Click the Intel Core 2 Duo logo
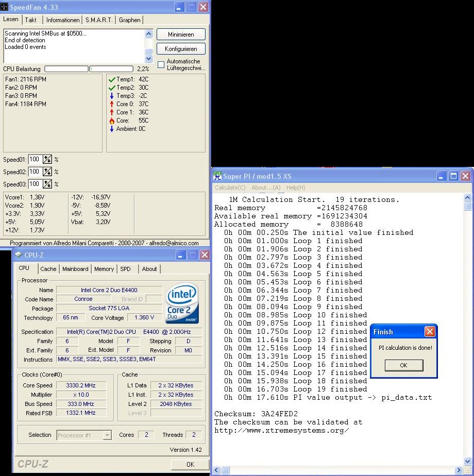The width and height of the screenshot is (474, 476). tap(182, 303)
